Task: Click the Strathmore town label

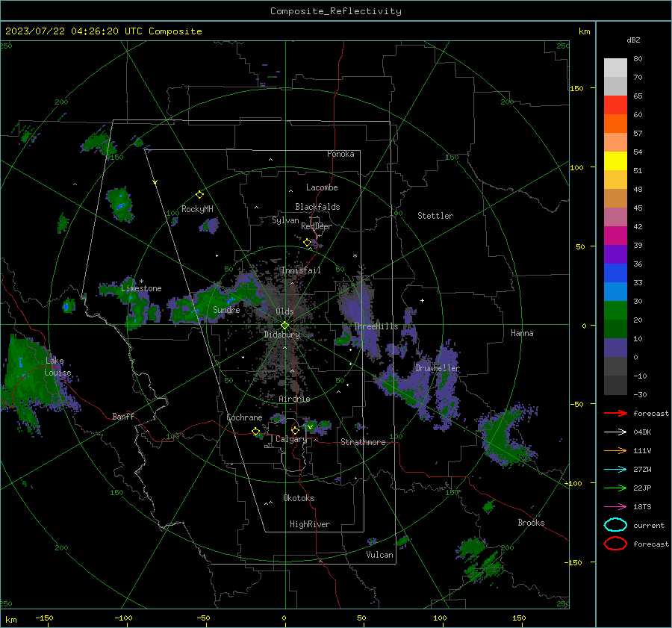Action: coord(363,442)
